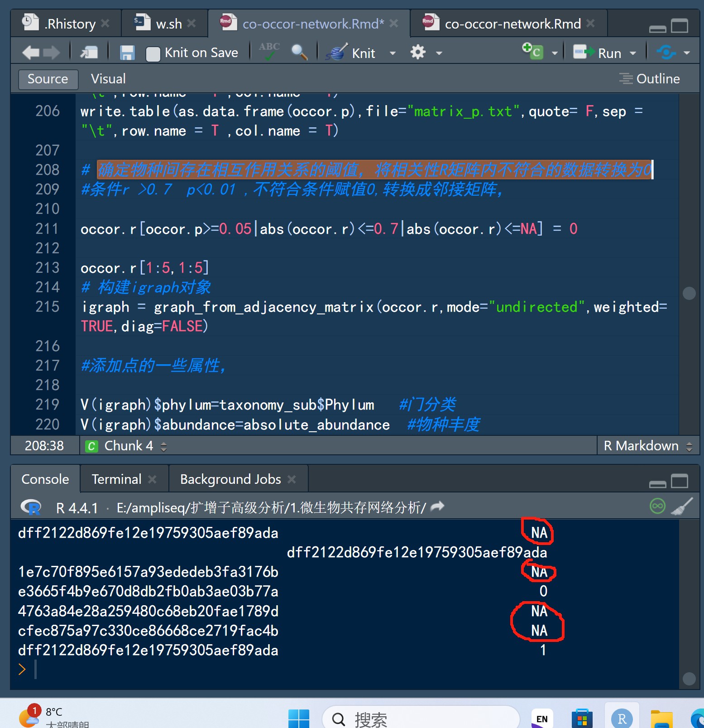
Task: Minimize the console pane
Action: point(657,484)
